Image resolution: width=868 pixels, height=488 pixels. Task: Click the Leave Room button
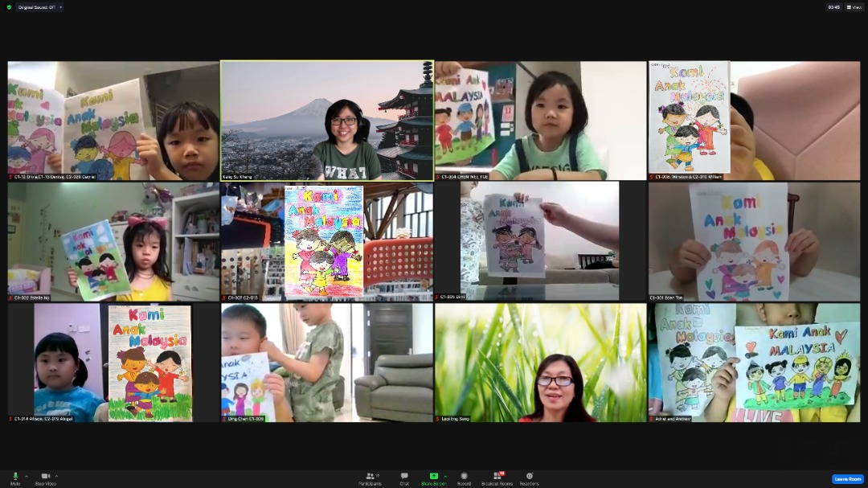tap(847, 478)
